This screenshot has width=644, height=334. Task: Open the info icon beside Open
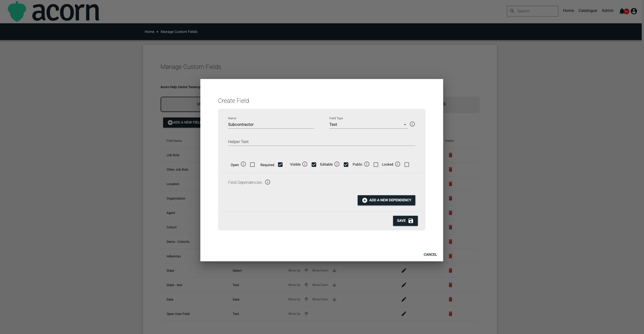point(243,164)
